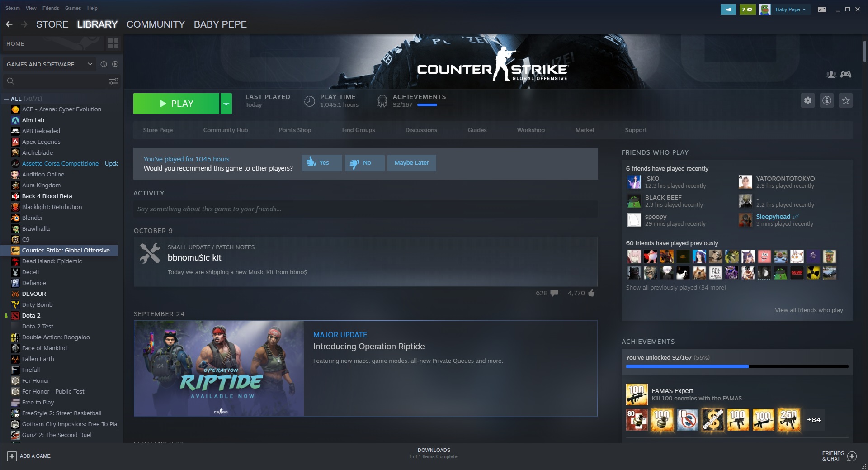Image resolution: width=868 pixels, height=470 pixels.
Task: Open game settings gear icon
Action: pyautogui.click(x=808, y=100)
